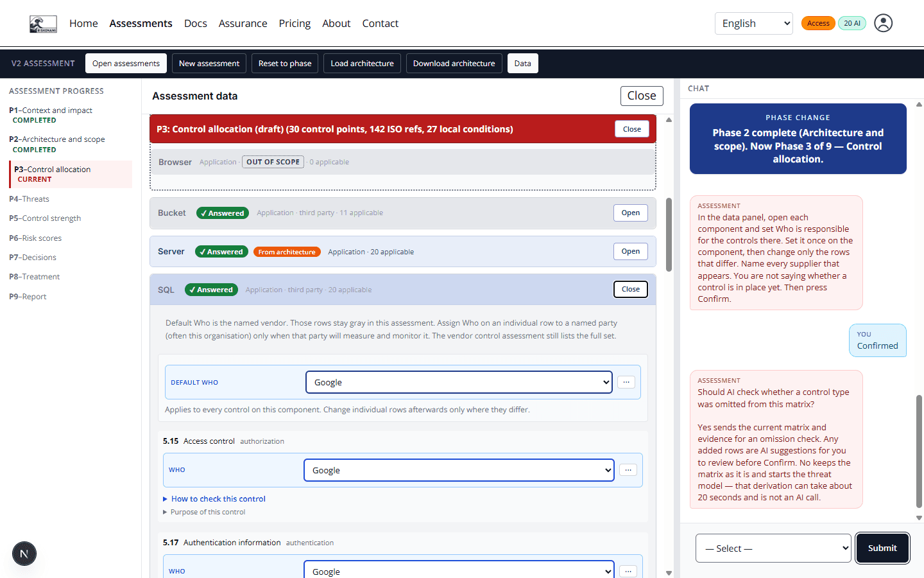Click the Phase Change chat banner
The height and width of the screenshot is (578, 924).
click(x=798, y=139)
